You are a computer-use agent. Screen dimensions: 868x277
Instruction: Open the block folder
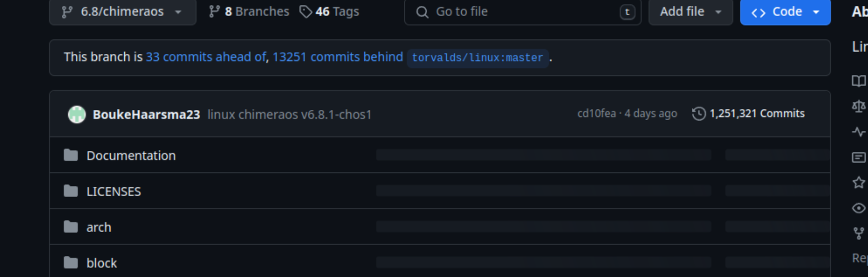click(x=102, y=263)
